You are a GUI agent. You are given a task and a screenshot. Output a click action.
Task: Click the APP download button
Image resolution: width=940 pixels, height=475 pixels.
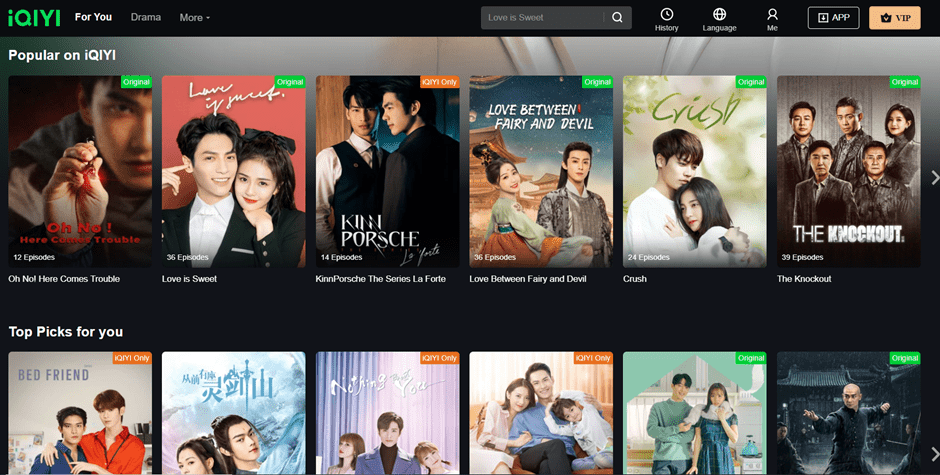[833, 17]
